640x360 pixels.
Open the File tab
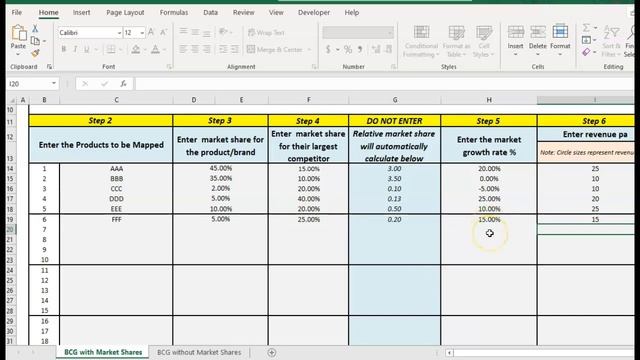pyautogui.click(x=17, y=13)
